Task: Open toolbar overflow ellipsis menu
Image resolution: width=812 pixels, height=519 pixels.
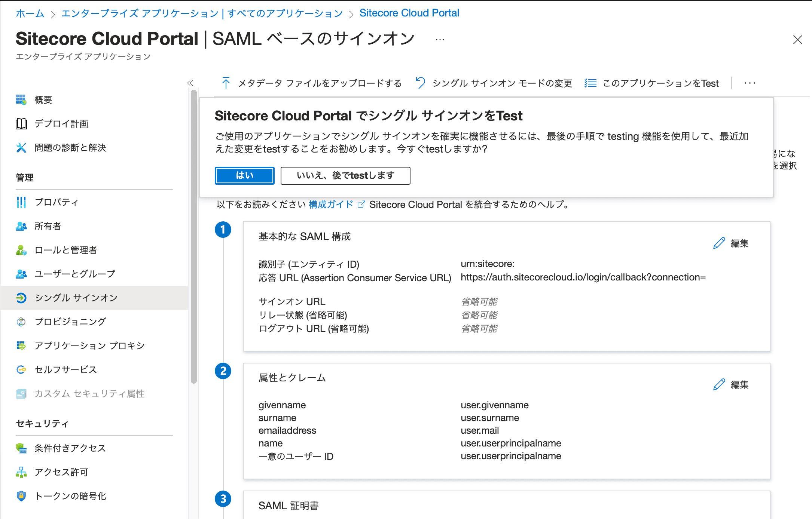Action: pos(750,83)
